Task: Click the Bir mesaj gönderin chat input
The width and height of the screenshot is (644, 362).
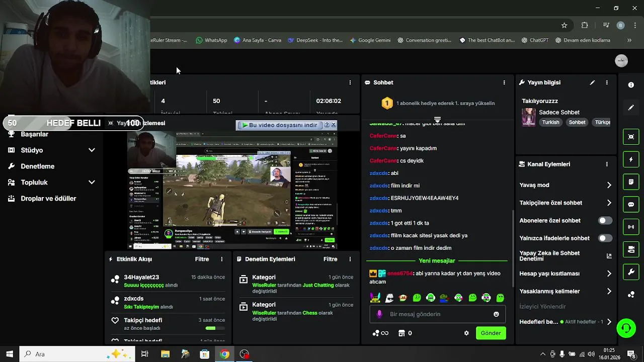Action: (438, 314)
